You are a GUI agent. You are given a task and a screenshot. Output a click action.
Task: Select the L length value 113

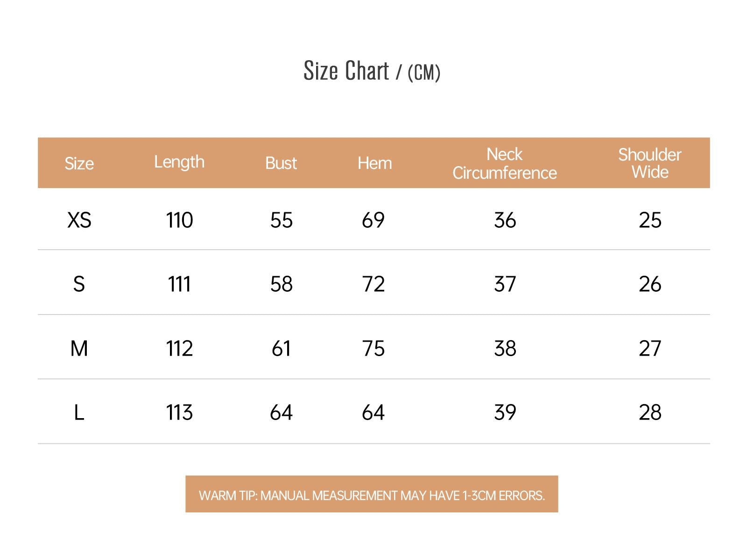coord(179,412)
